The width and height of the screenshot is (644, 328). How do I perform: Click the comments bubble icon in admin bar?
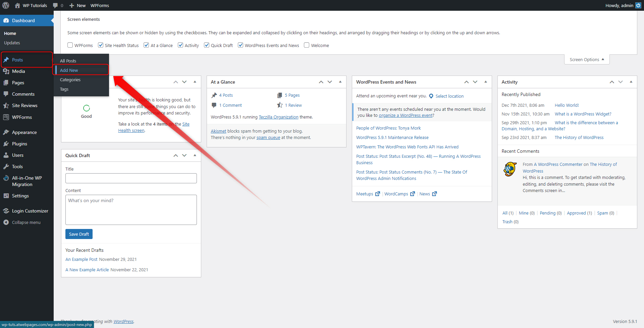click(x=56, y=5)
